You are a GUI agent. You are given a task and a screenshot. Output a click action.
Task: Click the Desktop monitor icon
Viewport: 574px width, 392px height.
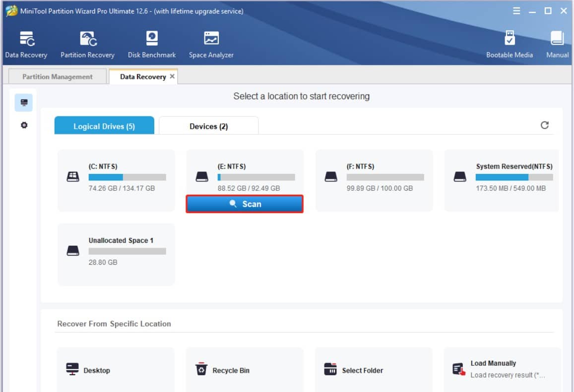tap(72, 369)
